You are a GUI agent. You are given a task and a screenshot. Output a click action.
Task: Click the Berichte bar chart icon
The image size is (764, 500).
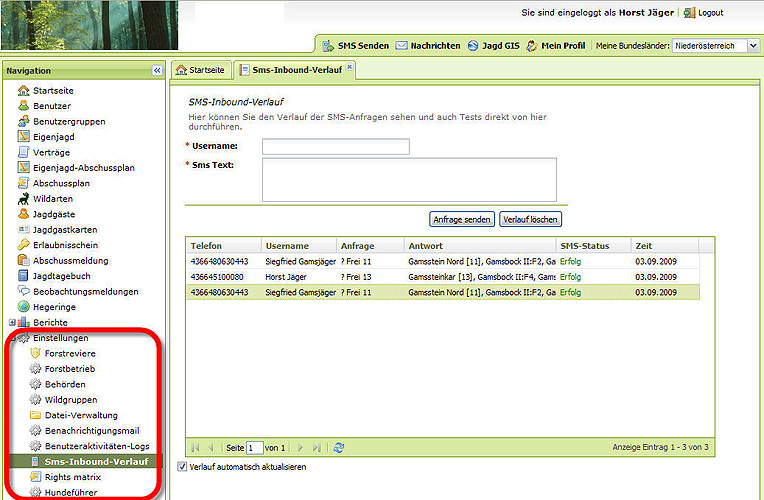pyautogui.click(x=23, y=322)
